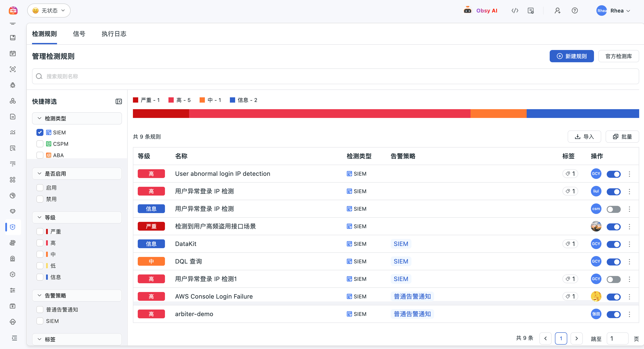The height and width of the screenshot is (349, 644).
Task: Click the 信息 blue legend swatch
Action: (x=232, y=100)
